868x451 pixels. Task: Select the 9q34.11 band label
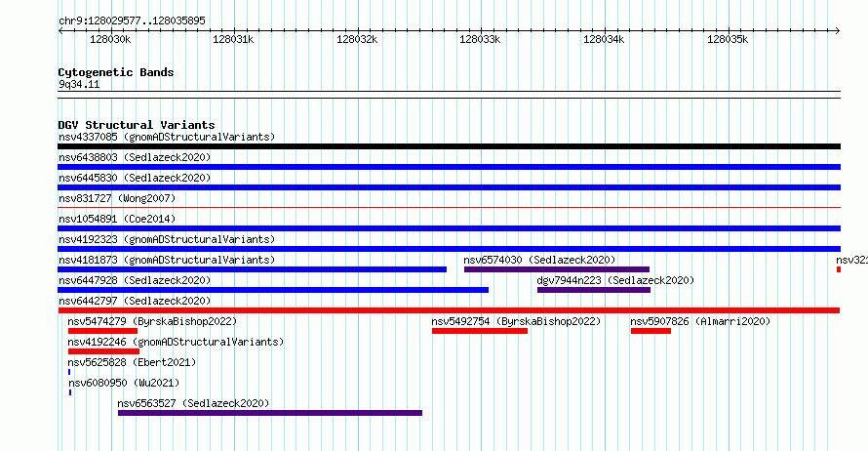79,84
